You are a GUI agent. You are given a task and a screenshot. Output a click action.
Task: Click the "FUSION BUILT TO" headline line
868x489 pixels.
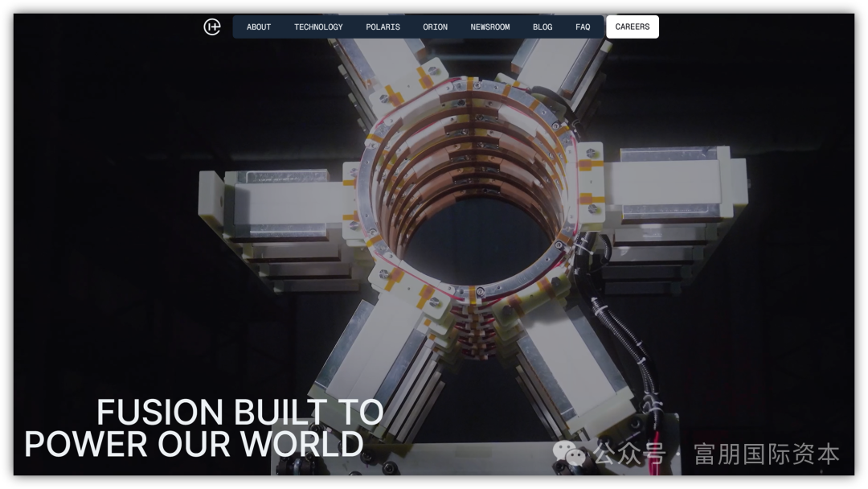(240, 412)
